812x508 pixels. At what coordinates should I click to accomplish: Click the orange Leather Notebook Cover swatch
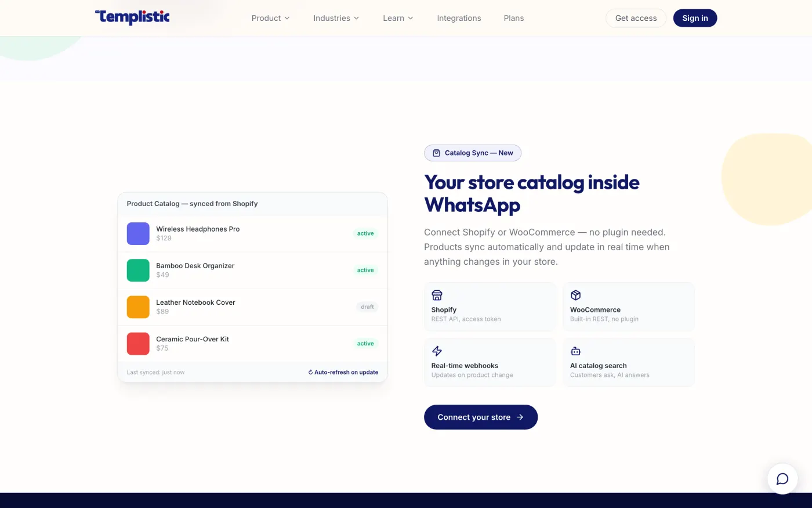point(138,307)
